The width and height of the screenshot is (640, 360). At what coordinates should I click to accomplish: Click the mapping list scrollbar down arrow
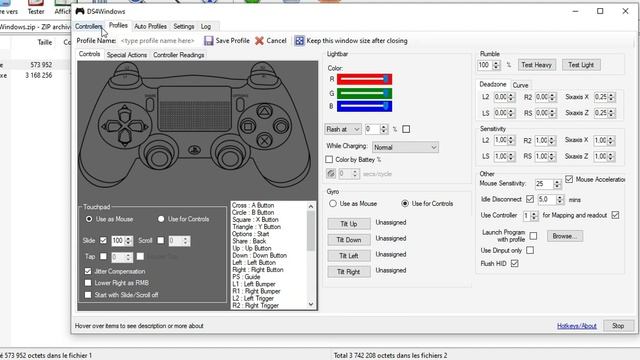[311, 304]
